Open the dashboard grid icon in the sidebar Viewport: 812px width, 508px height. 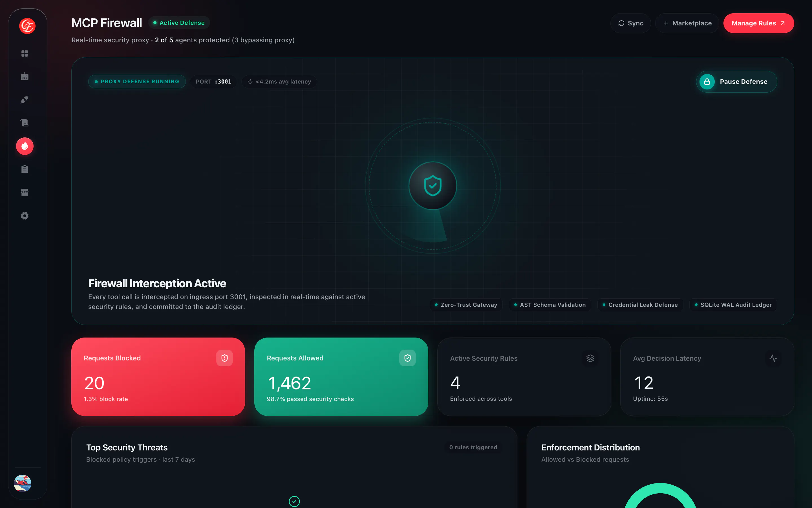(25, 53)
